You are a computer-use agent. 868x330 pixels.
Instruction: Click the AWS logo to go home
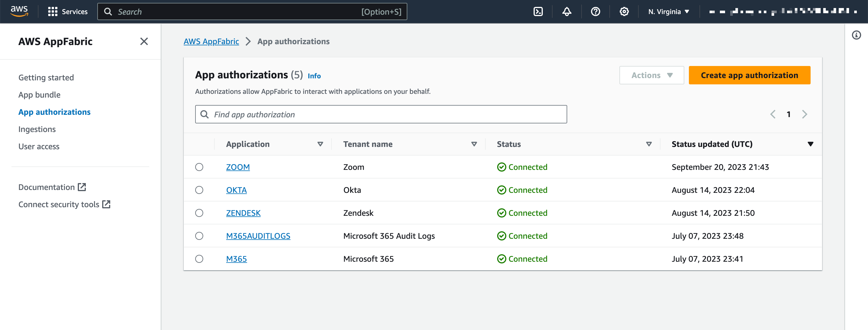coord(19,11)
